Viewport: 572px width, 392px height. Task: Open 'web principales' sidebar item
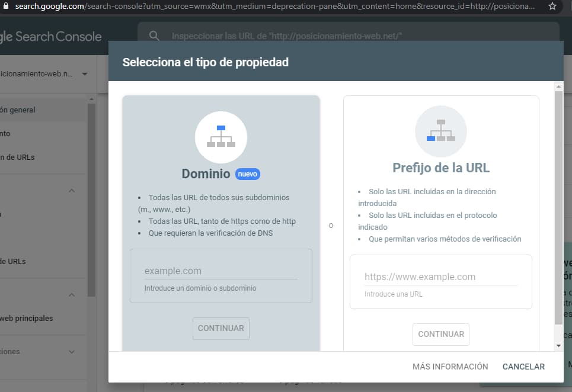pos(43,318)
